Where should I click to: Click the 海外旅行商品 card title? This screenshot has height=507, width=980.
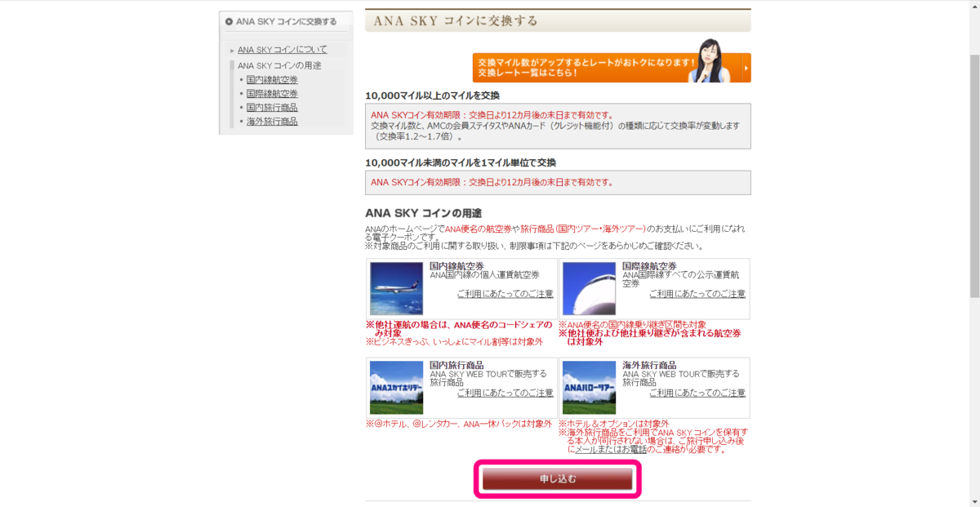coord(649,366)
